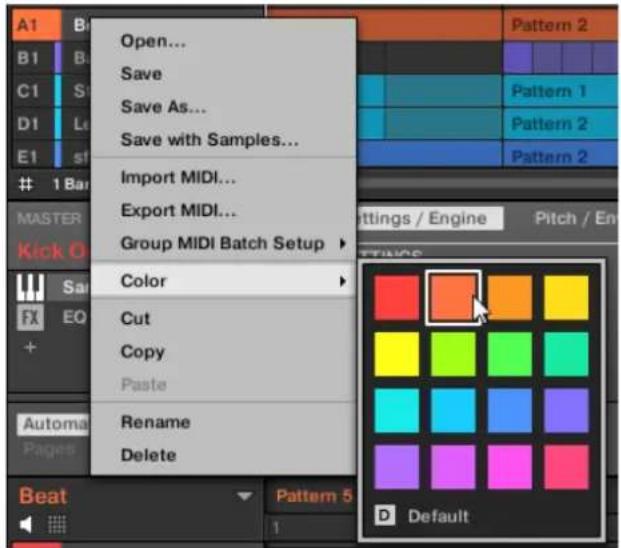Switch to the Pitch / Envelope tab

tap(575, 218)
